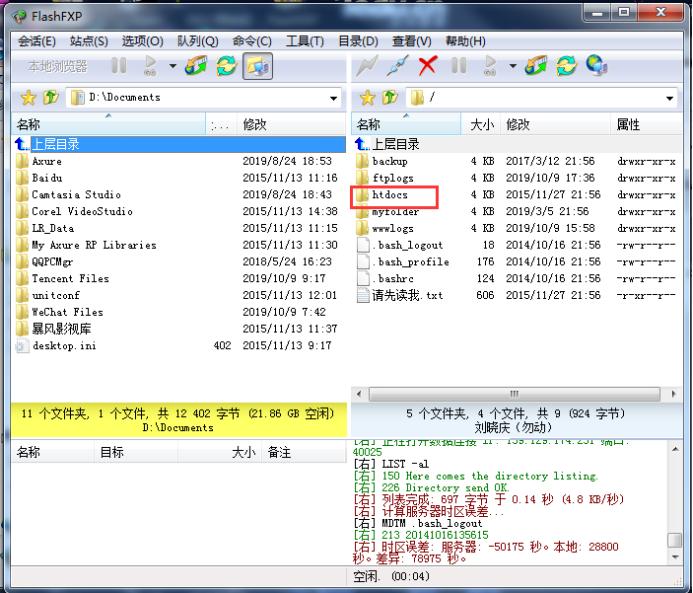The height and width of the screenshot is (593, 693).
Task: Refresh the remote server file list
Action: 566,66
